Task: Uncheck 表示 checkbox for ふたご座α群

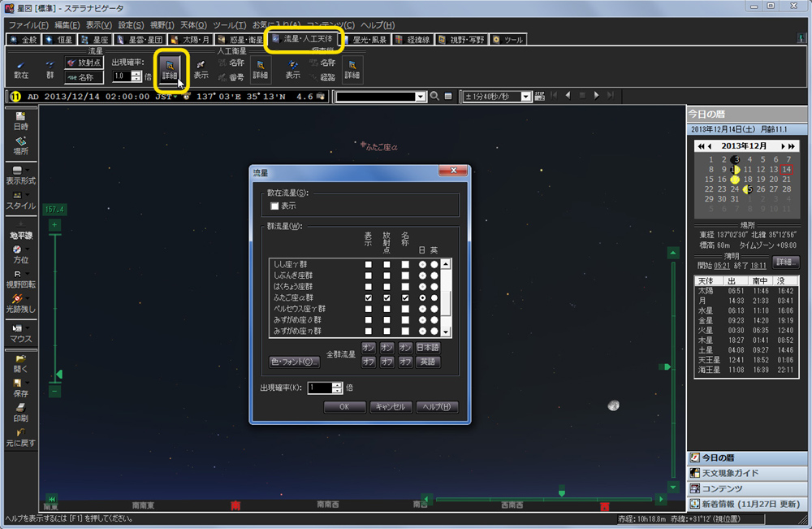Action: [x=369, y=298]
